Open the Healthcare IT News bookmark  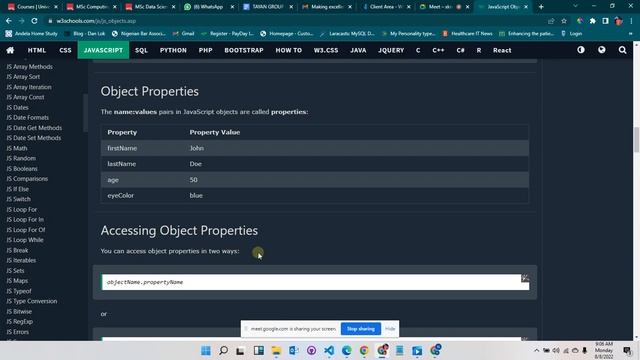pyautogui.click(x=467, y=34)
